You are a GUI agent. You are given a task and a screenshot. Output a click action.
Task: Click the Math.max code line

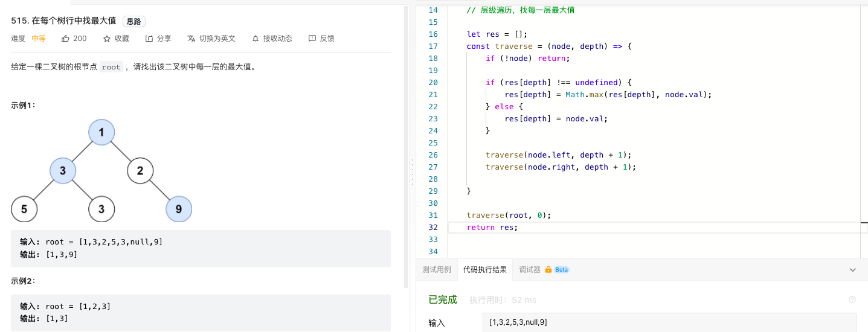pos(608,95)
